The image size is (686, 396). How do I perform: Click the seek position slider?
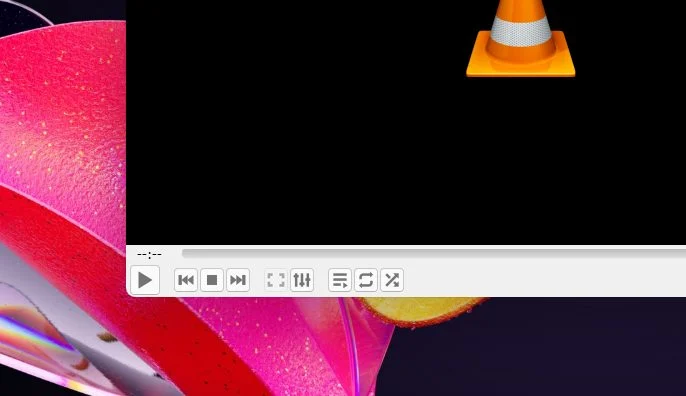coord(434,253)
